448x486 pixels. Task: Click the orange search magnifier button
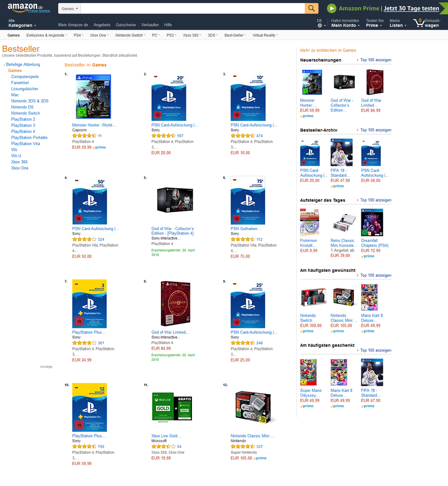point(311,8)
